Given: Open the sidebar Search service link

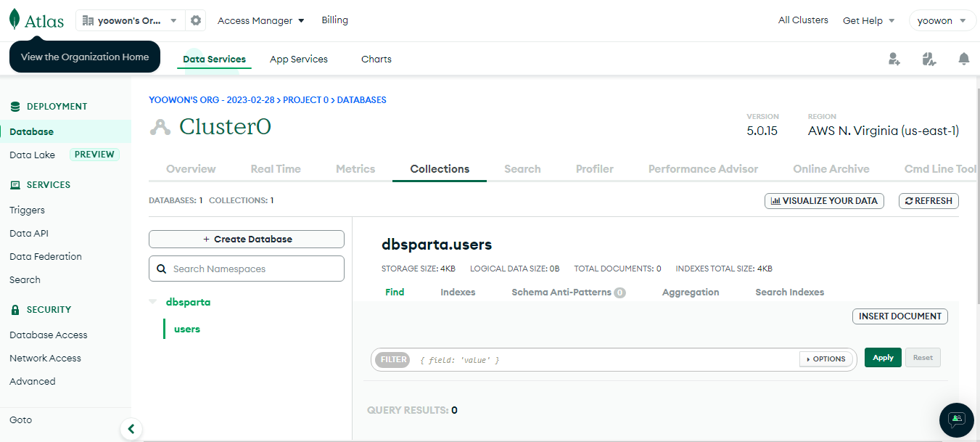Looking at the screenshot, I should (25, 280).
